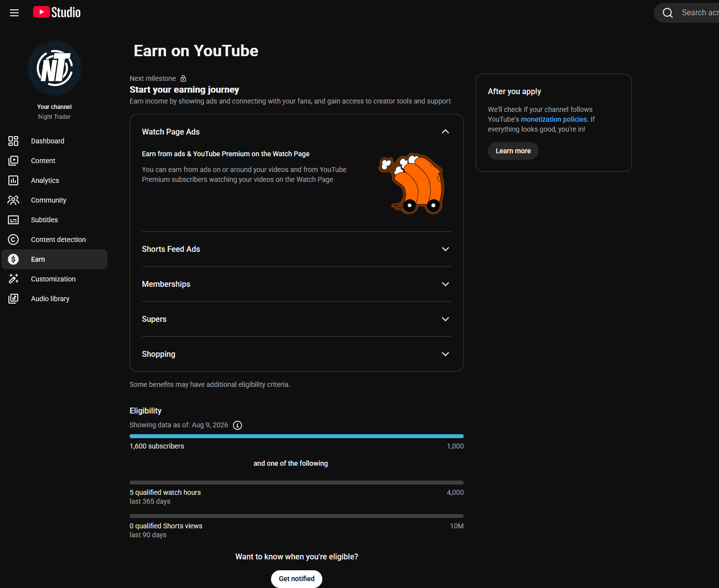
Task: Click the qualified watch hours progress bar
Action: pos(297,483)
